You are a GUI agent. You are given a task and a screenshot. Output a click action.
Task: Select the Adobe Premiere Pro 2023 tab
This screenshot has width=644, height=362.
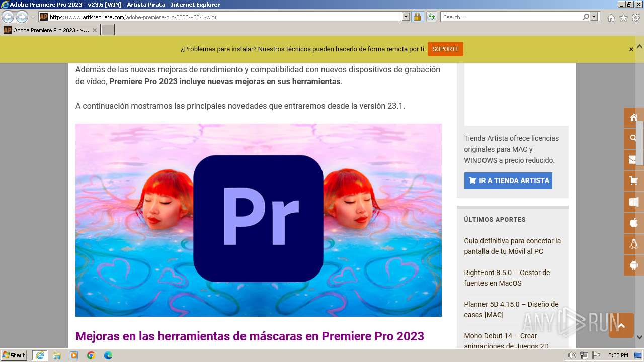click(x=49, y=30)
